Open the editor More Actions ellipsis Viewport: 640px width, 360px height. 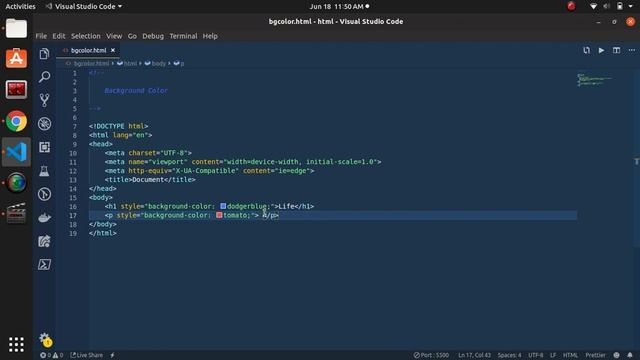(631, 50)
